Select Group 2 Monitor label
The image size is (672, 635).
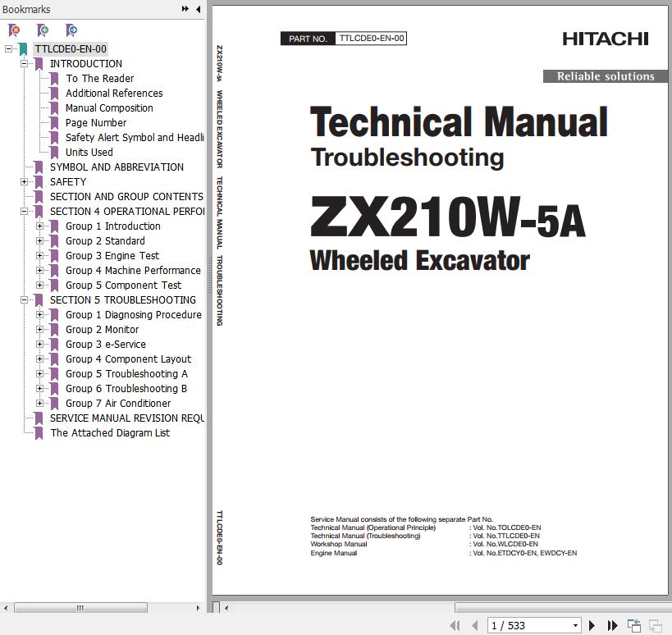click(x=102, y=330)
